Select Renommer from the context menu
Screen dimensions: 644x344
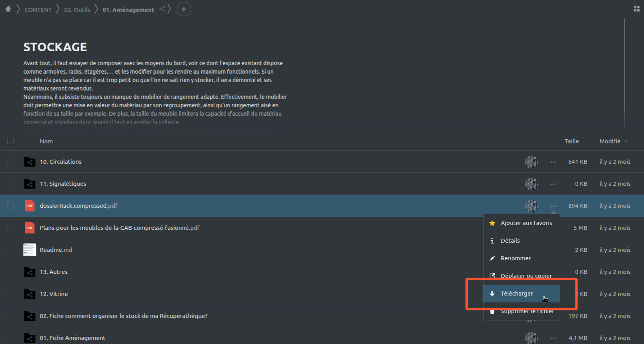point(516,258)
